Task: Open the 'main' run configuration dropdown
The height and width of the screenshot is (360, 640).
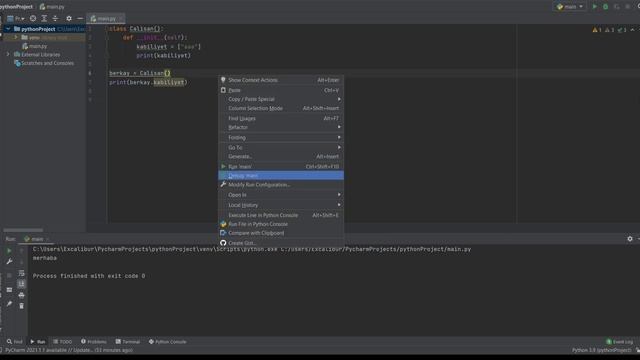Action: point(570,7)
